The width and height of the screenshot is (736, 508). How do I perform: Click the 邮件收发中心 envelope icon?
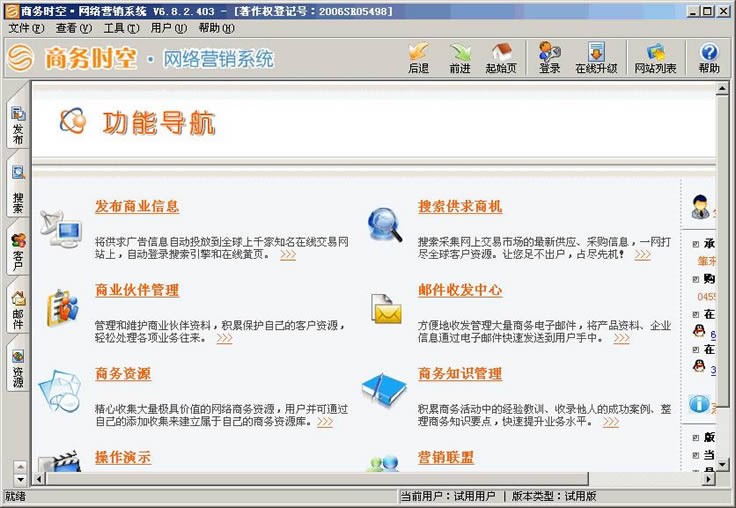point(386,310)
